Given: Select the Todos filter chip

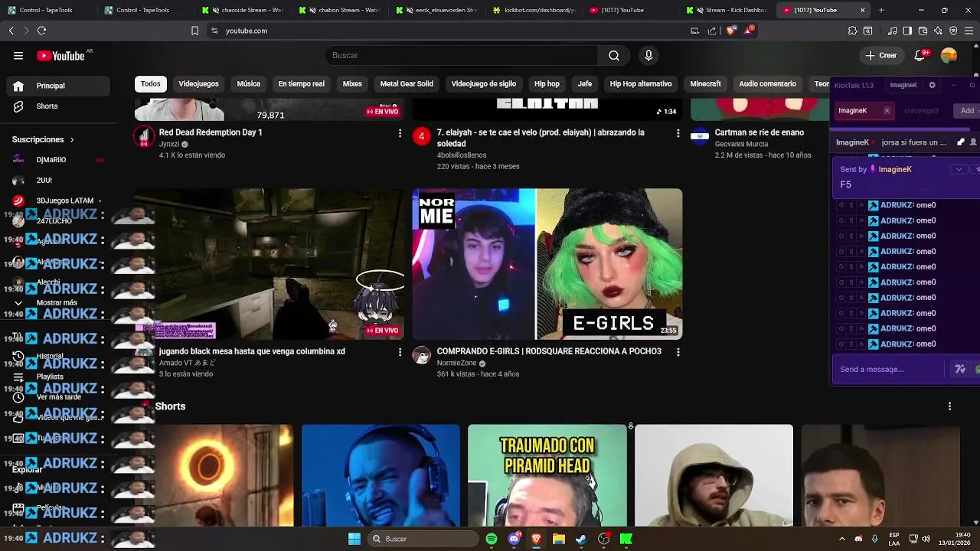Looking at the screenshot, I should [x=151, y=84].
